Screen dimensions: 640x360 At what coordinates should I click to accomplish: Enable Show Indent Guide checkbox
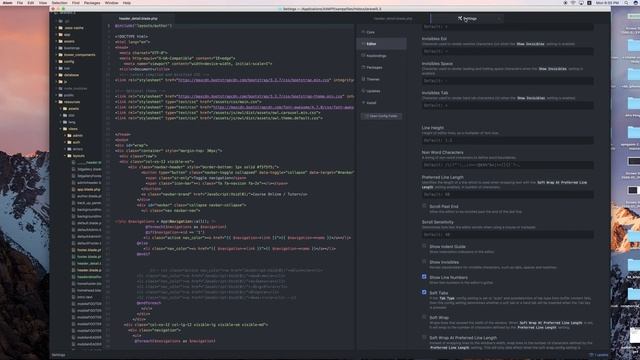[x=424, y=246]
